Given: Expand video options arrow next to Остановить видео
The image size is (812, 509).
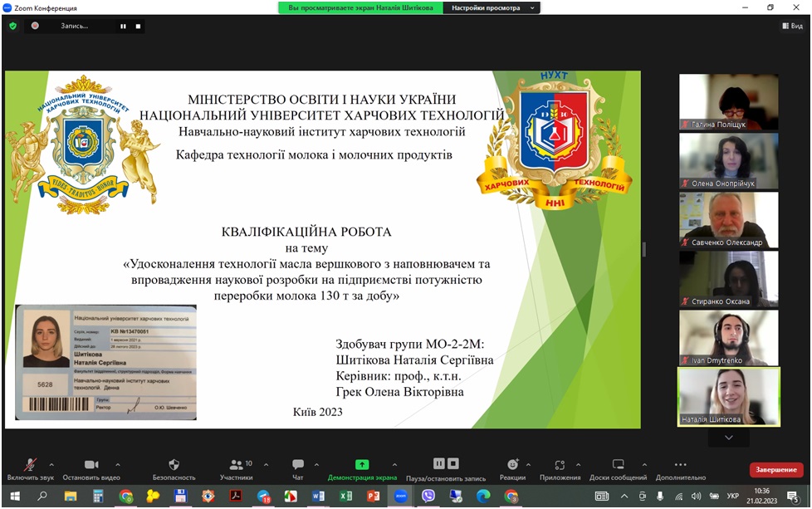Looking at the screenshot, I should [118, 464].
